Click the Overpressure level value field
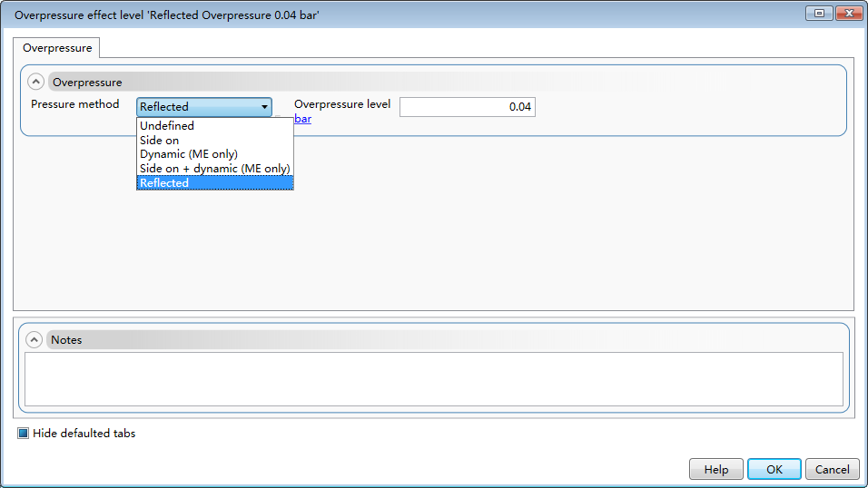Viewport: 868px width, 488px height. tap(468, 107)
